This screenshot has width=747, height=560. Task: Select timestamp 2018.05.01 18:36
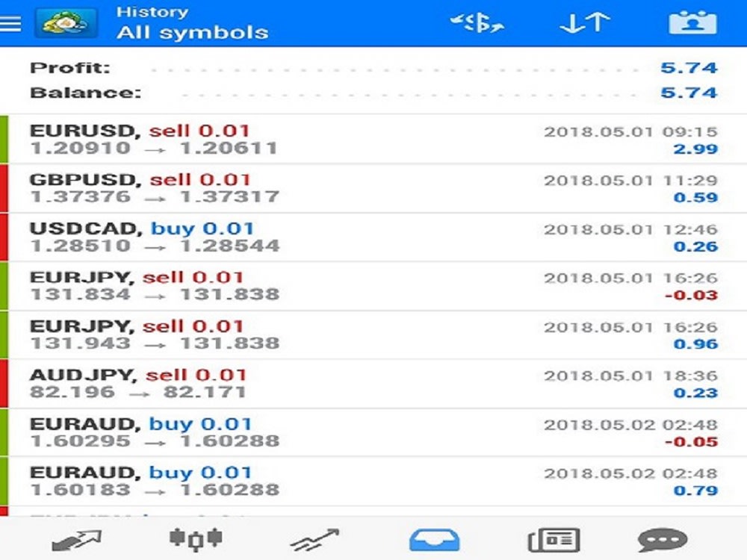pos(630,376)
